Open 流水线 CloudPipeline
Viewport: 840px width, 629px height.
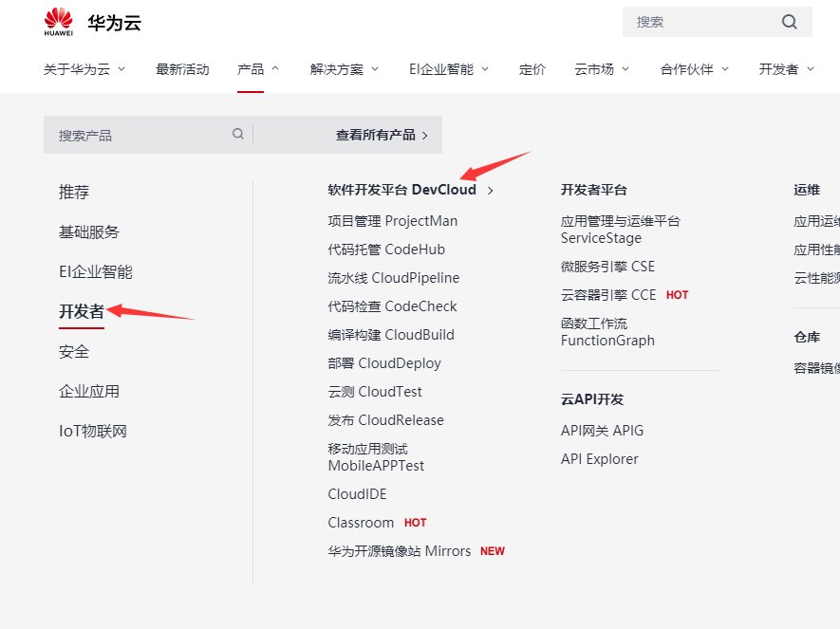(x=394, y=278)
